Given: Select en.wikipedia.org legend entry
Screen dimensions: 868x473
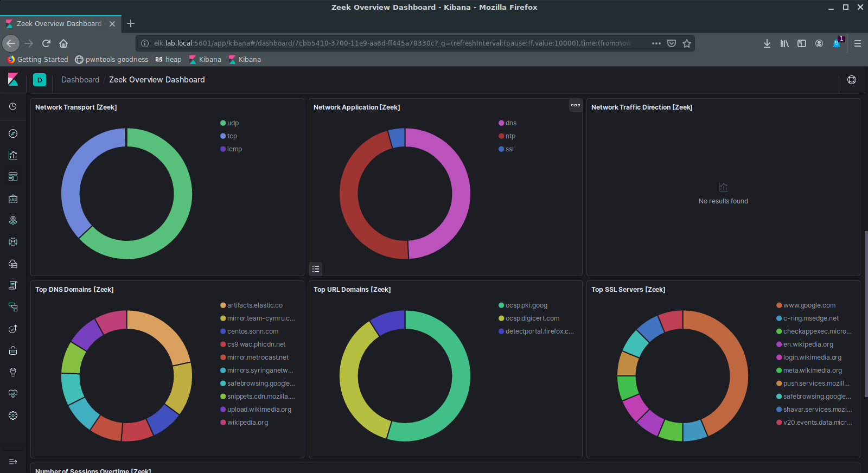Looking at the screenshot, I should [x=805, y=344].
